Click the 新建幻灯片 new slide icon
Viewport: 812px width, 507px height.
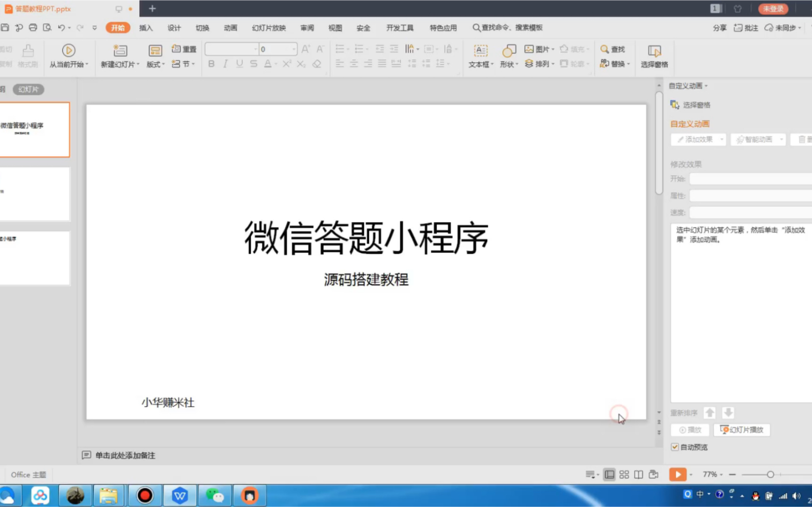point(120,50)
